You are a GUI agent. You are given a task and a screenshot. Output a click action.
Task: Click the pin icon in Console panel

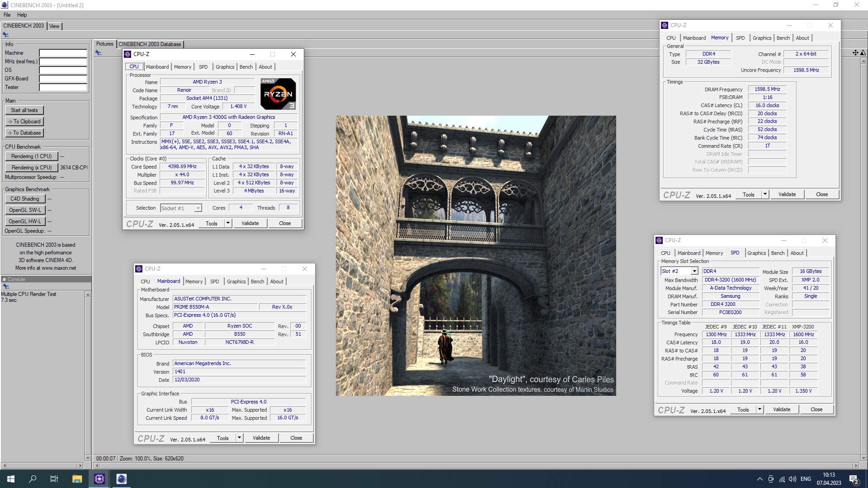pyautogui.click(x=6, y=286)
